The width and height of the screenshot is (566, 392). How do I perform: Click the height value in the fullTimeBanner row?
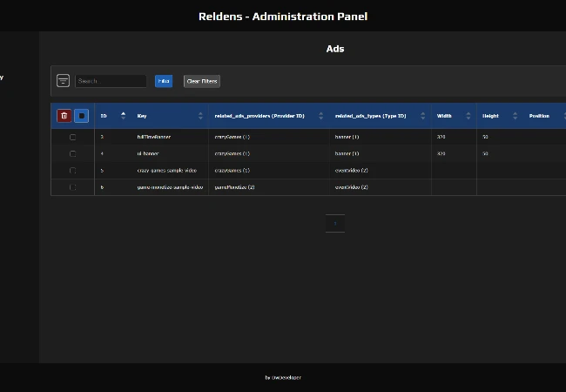(x=486, y=137)
